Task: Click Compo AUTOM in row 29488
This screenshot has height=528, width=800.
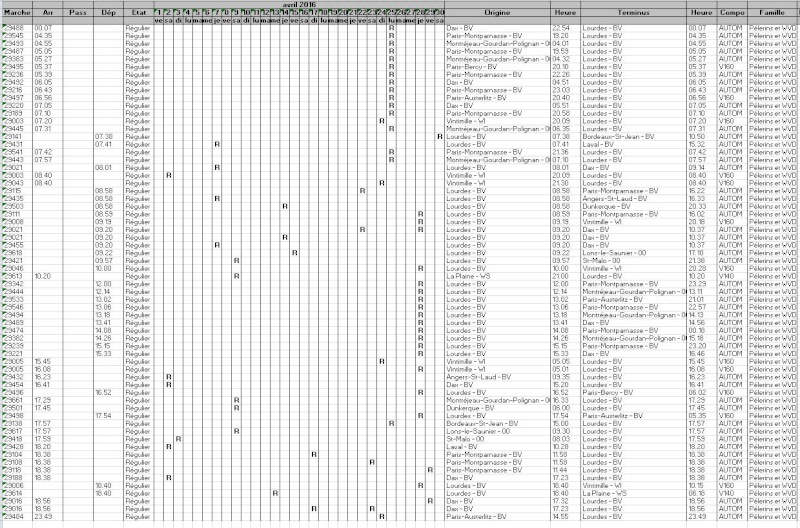Action: click(x=730, y=28)
